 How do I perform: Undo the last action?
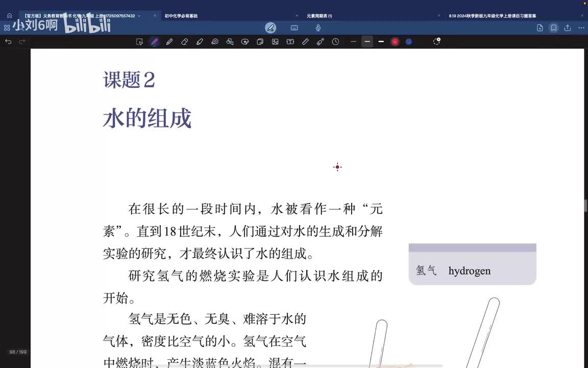[8, 42]
